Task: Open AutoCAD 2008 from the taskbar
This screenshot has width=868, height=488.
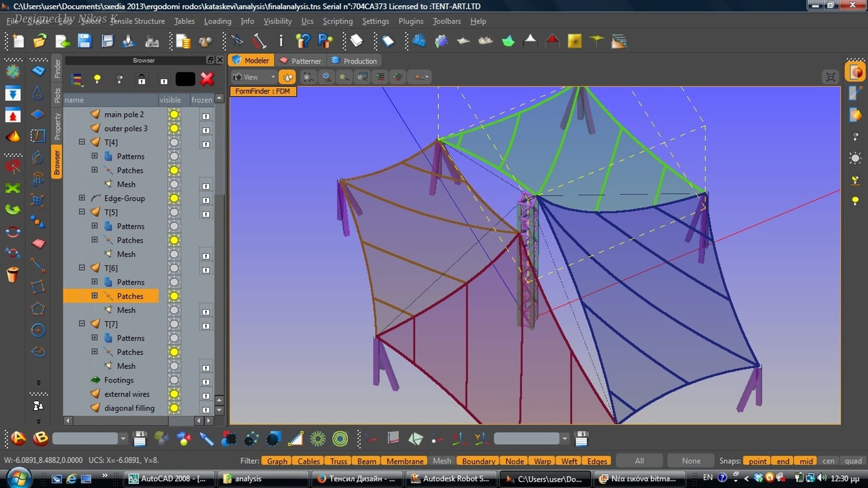Action: 168,478
